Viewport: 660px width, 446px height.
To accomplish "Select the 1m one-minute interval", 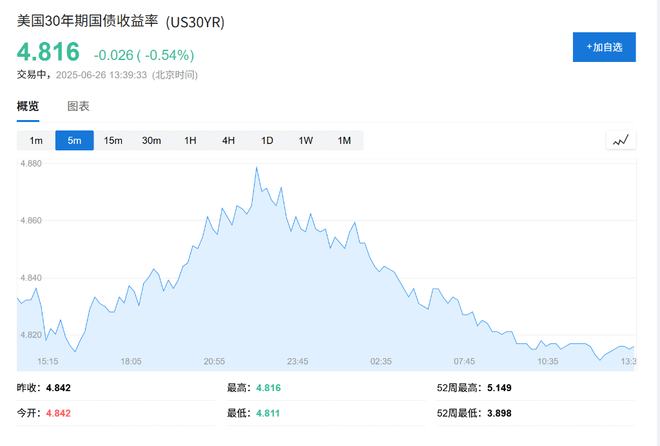I will click(x=36, y=141).
